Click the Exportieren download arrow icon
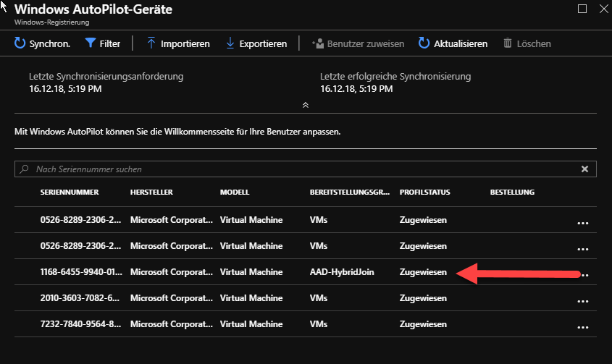This screenshot has width=612, height=364. [230, 43]
